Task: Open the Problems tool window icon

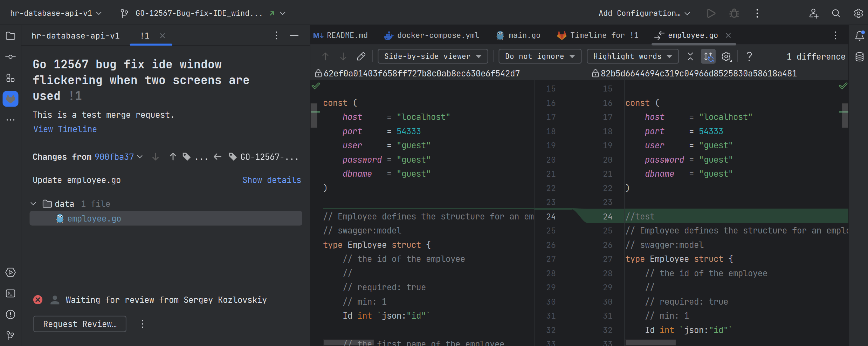Action: coord(11,314)
